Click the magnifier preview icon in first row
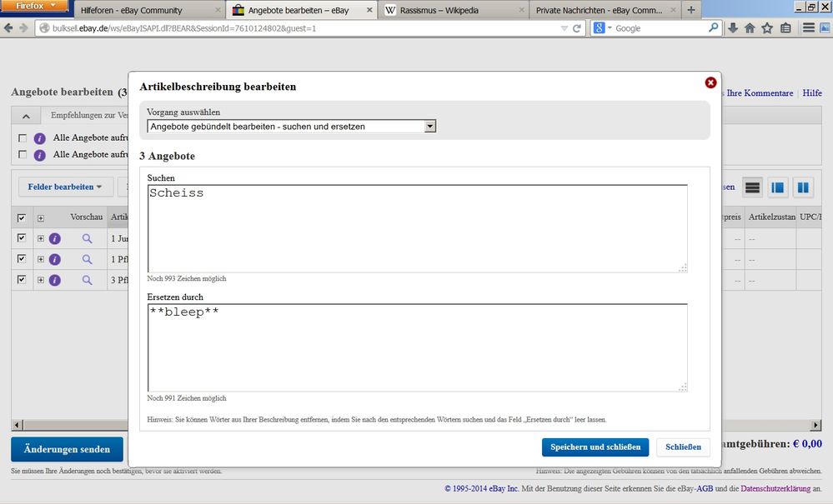This screenshot has width=833, height=504. (x=87, y=238)
